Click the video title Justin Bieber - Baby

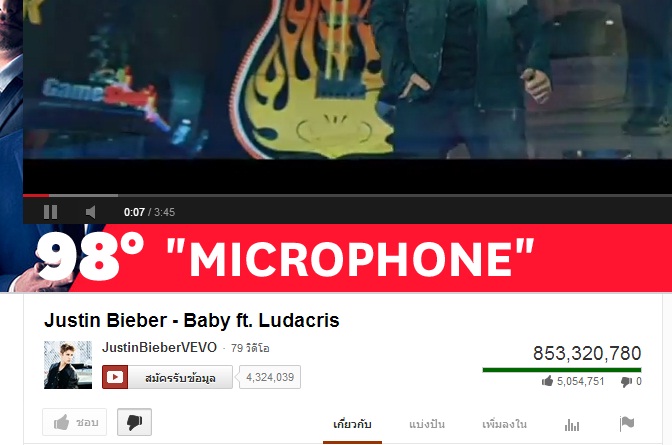point(192,320)
